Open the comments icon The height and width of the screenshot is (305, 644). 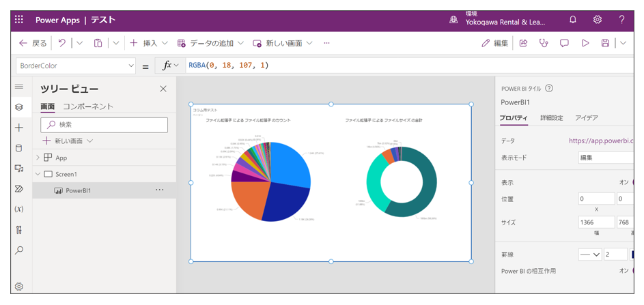point(564,43)
